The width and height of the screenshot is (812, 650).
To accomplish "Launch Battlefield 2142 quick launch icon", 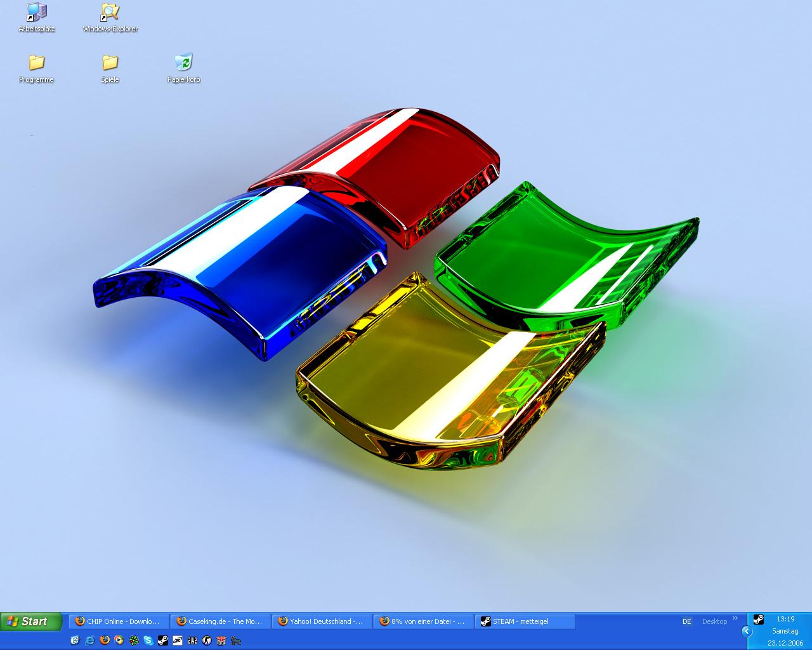I will point(192,640).
